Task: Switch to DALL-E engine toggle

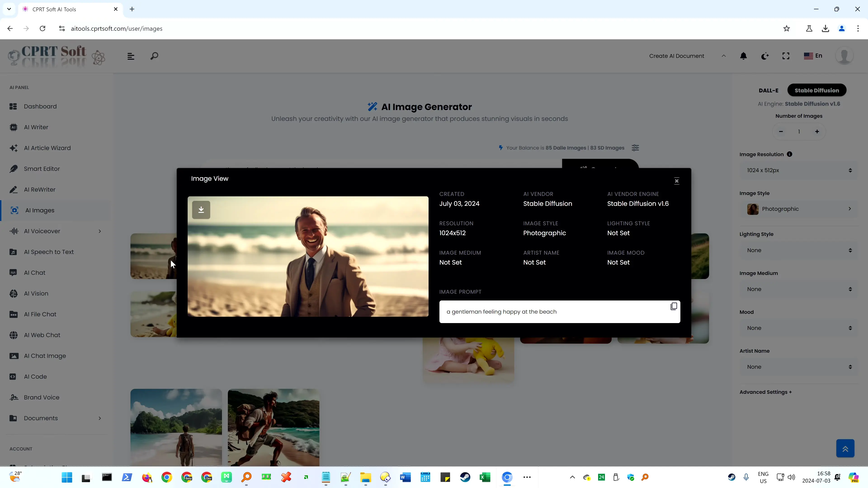Action: 769,90
